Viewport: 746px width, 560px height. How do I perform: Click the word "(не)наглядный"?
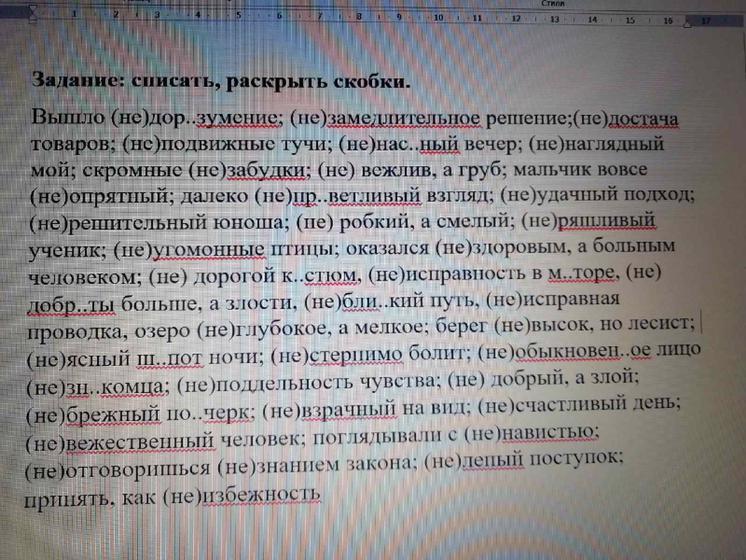click(596, 144)
